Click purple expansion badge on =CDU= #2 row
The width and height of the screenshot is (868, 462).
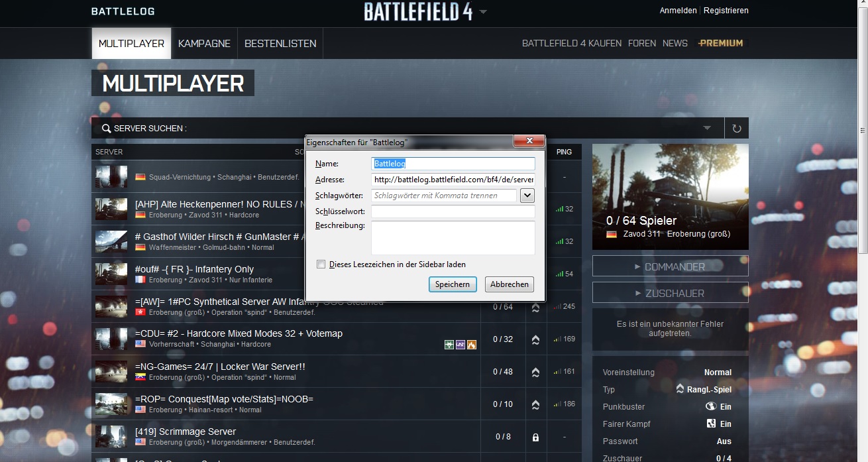pyautogui.click(x=461, y=345)
